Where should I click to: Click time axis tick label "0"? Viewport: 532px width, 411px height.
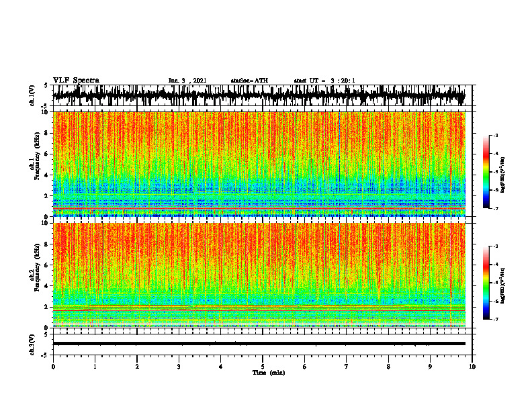click(53, 367)
